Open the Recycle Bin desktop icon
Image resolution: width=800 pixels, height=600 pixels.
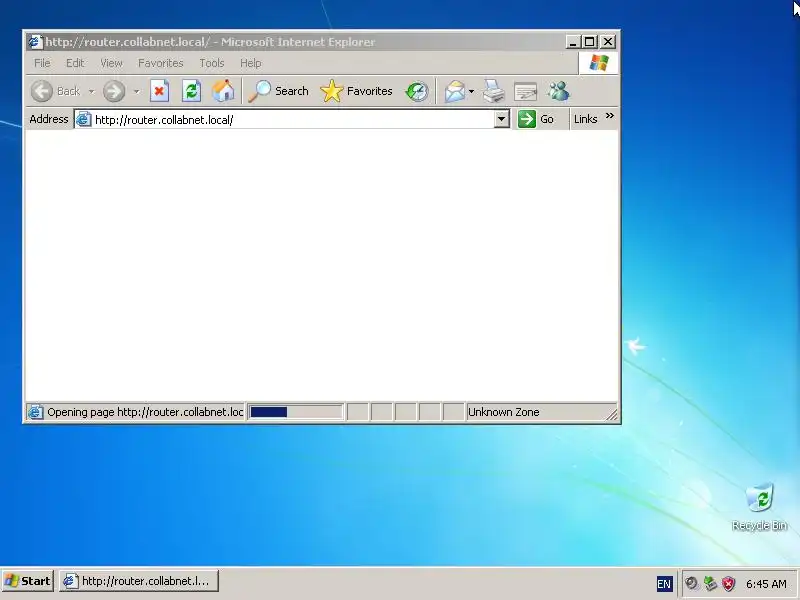(x=759, y=507)
